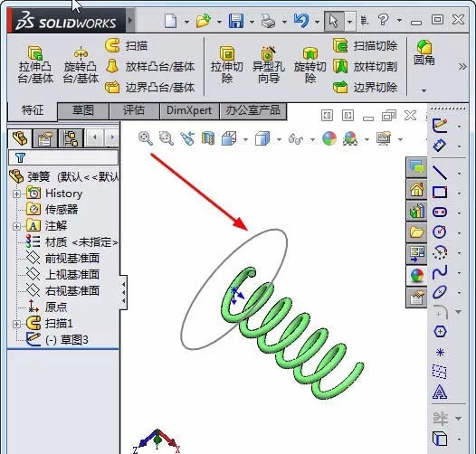The image size is (476, 454).
Task: Click 旋转切除 revolved cut tool
Action: [x=310, y=64]
